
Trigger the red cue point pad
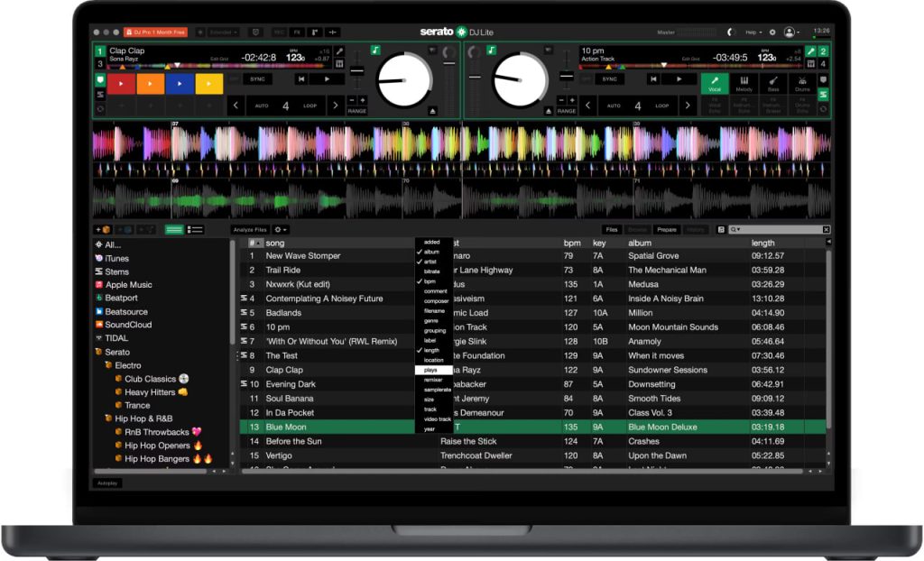121,84
